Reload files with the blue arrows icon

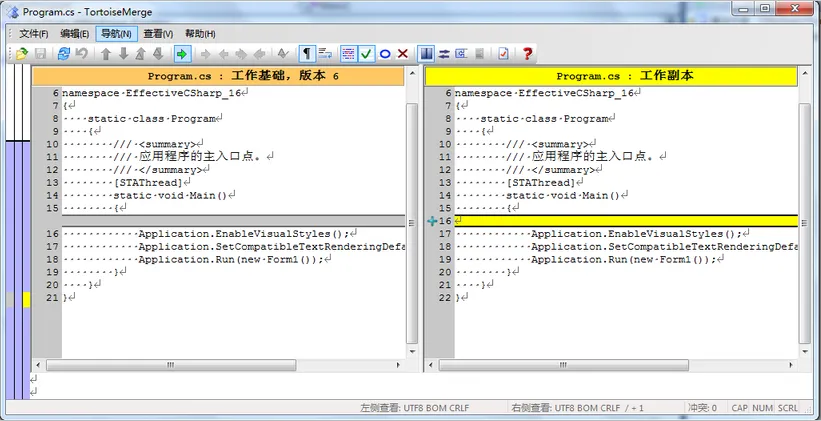click(x=64, y=53)
